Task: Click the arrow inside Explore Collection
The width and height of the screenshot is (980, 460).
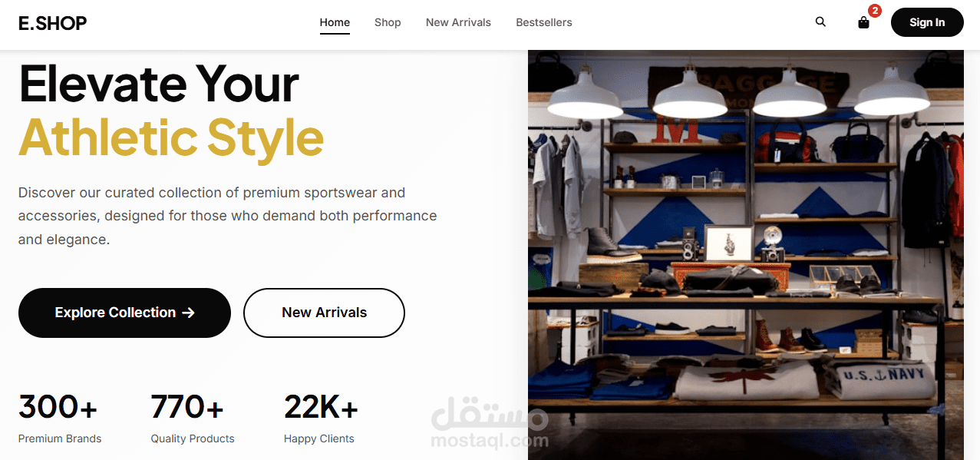Action: (188, 313)
